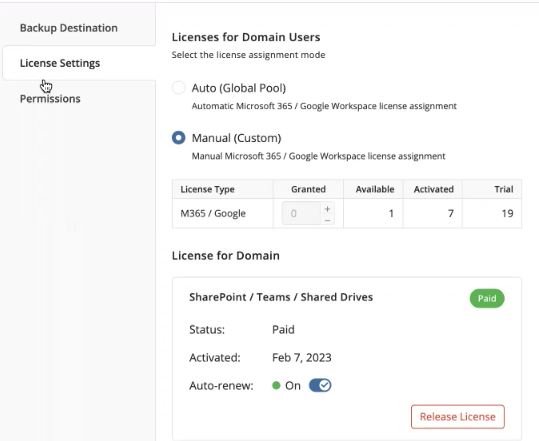Click the M365 / Google license row
This screenshot has width=539, height=441.
[347, 213]
